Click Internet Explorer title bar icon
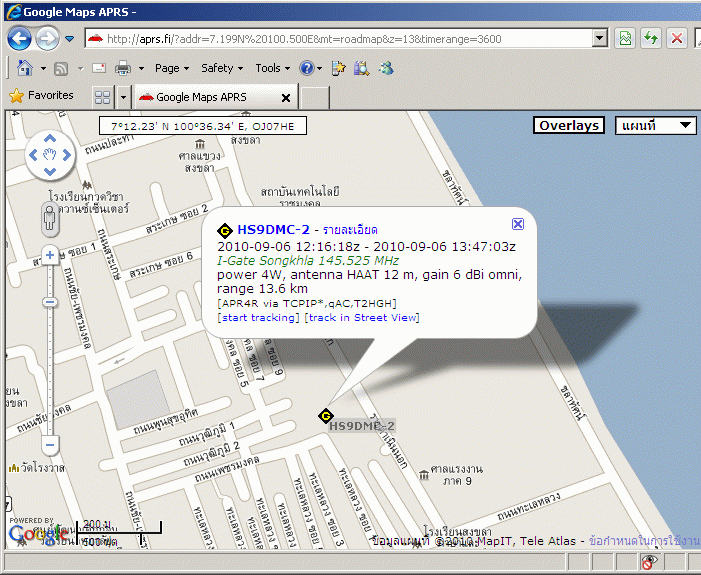Screen dimensions: 701x575 pyautogui.click(x=14, y=11)
